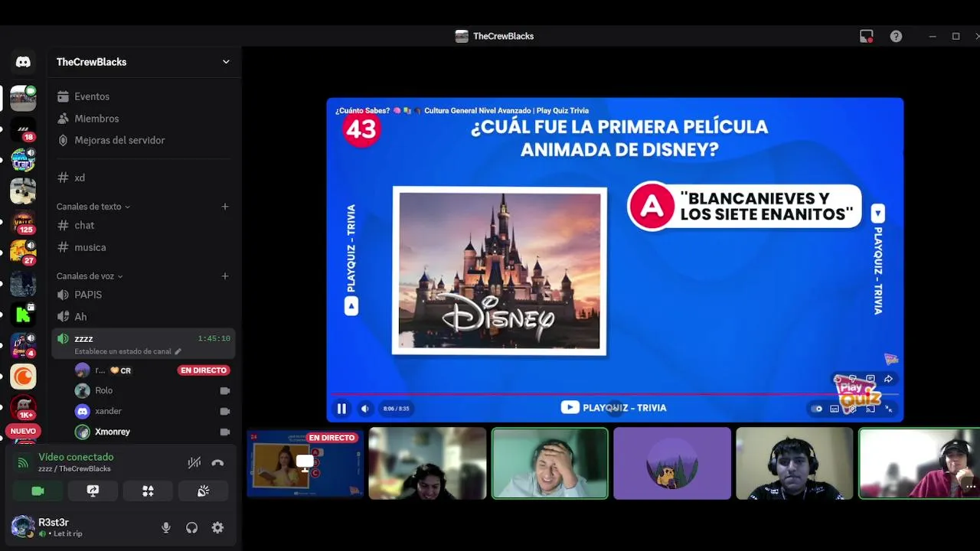980x551 pixels.
Task: Click Rolo's camera icon in member list
Action: (x=225, y=390)
